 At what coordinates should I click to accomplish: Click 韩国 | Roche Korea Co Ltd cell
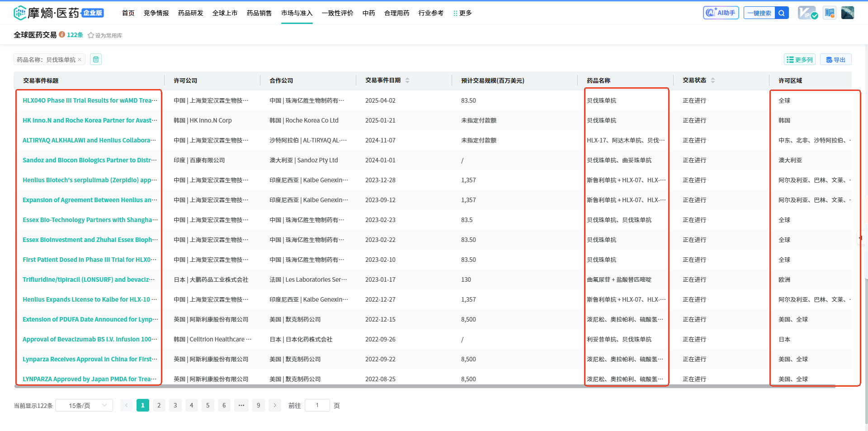tap(304, 120)
